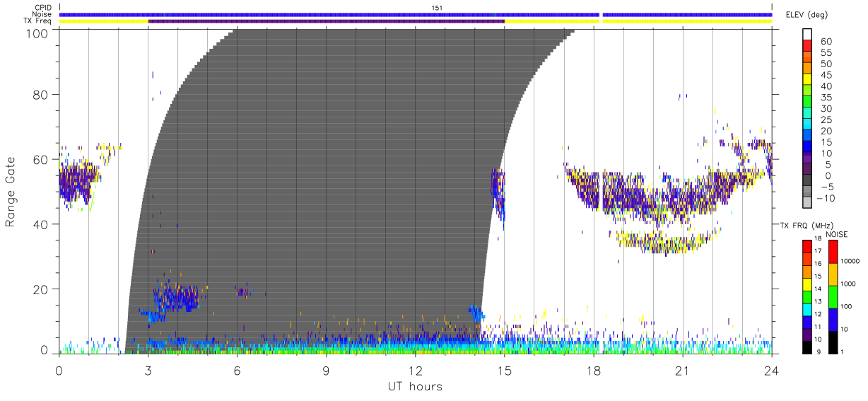This screenshot has width=868, height=401.
Task: Click x-axis tick label "18"
Action: tap(594, 370)
